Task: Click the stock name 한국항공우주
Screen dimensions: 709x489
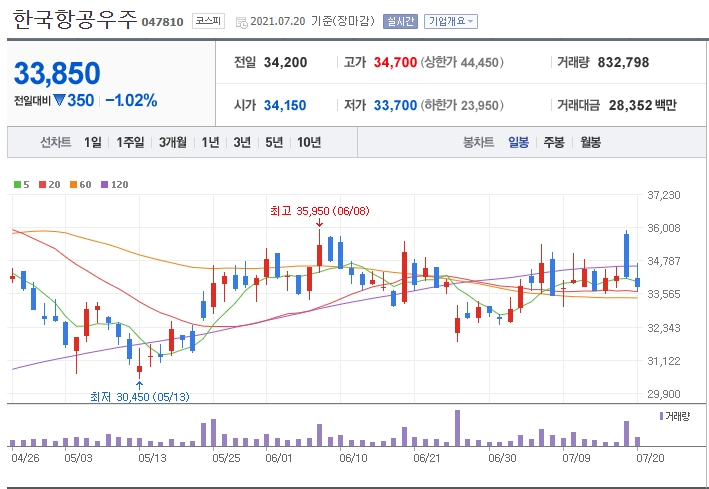Action: point(75,20)
